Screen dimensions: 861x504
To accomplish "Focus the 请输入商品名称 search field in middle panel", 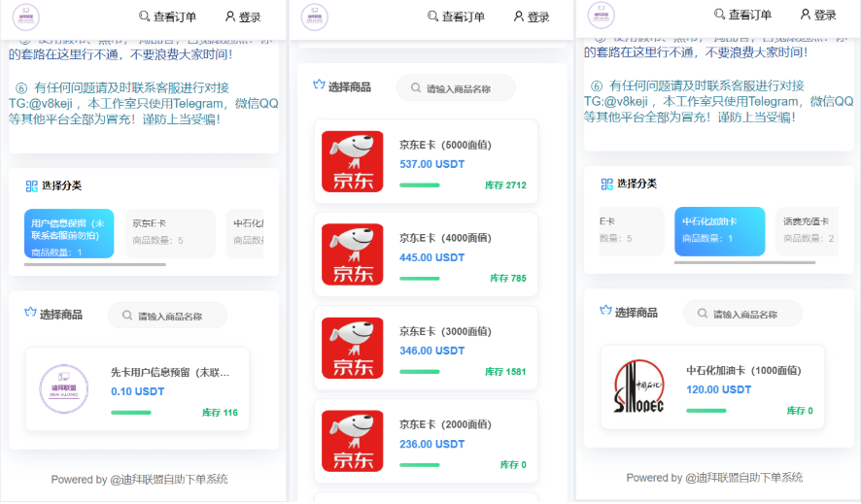I will point(457,87).
